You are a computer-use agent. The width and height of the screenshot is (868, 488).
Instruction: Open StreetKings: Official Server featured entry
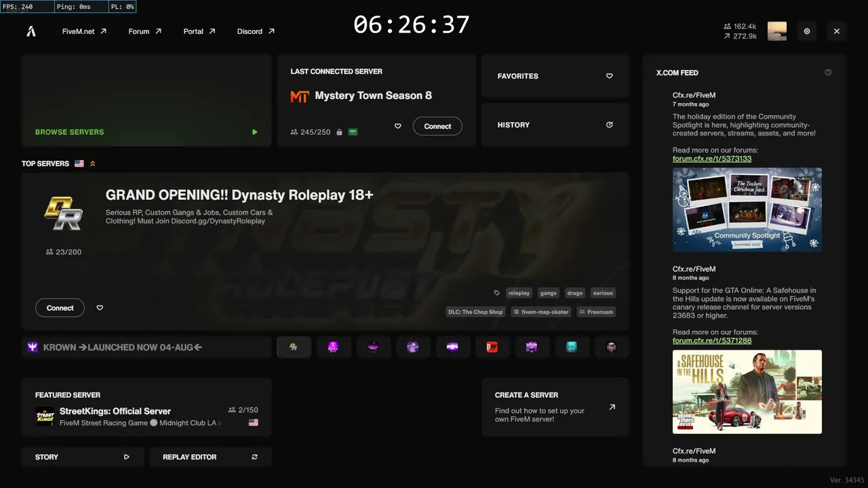146,416
